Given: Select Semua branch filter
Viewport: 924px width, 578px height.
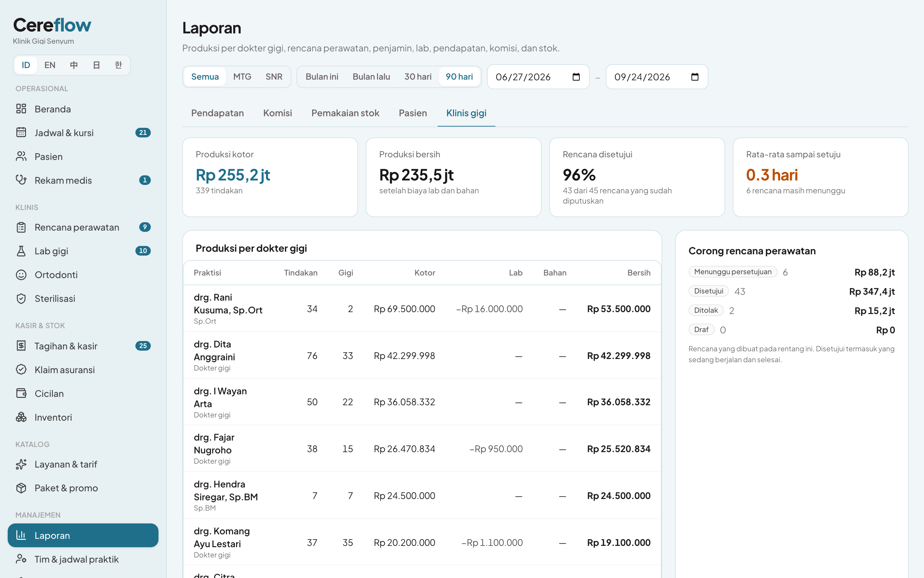Looking at the screenshot, I should point(205,76).
